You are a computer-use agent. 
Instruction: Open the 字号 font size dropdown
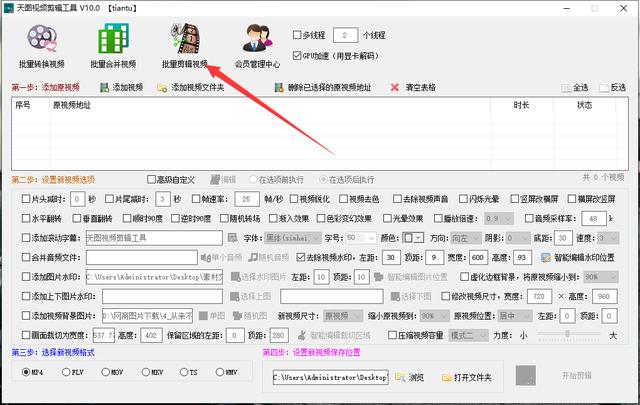[363, 237]
